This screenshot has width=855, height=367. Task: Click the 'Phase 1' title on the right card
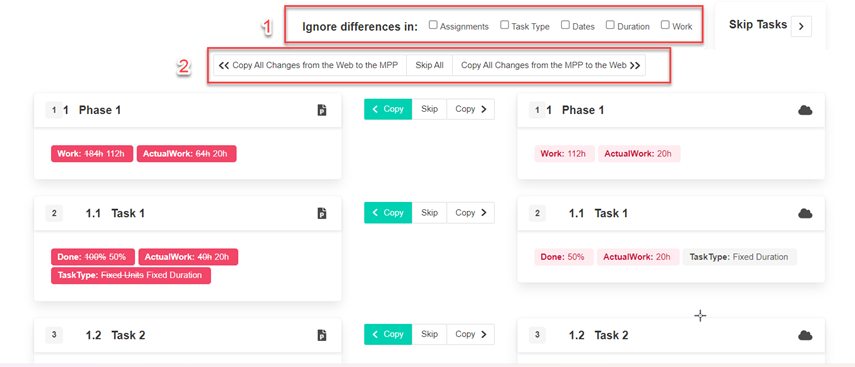click(x=583, y=110)
